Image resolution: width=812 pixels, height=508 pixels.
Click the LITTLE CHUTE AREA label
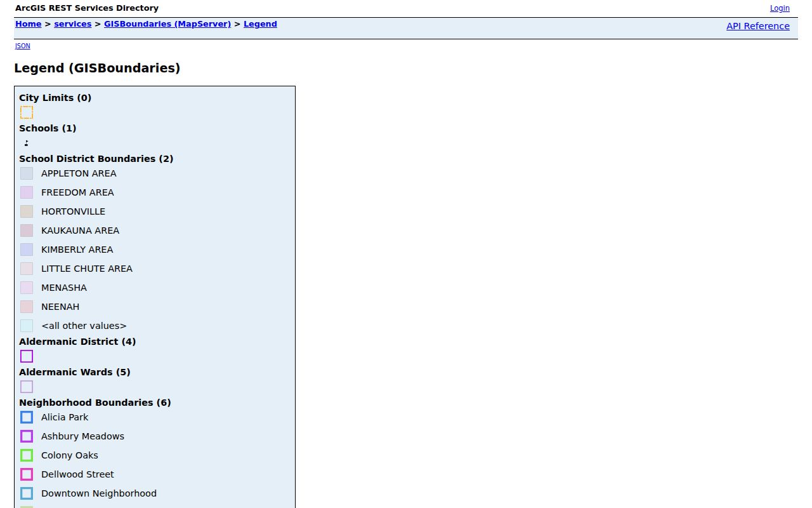click(x=87, y=269)
